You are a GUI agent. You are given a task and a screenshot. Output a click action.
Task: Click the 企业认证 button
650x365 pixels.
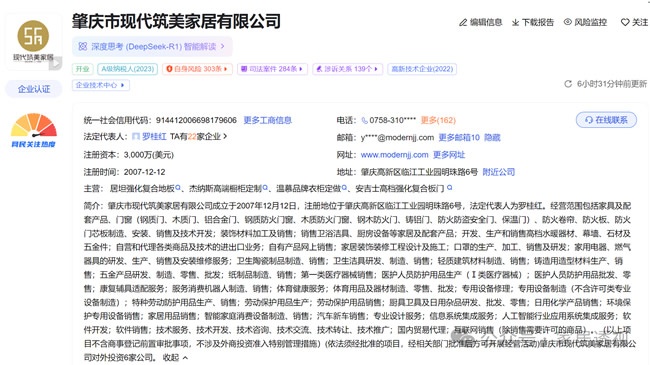click(x=34, y=89)
